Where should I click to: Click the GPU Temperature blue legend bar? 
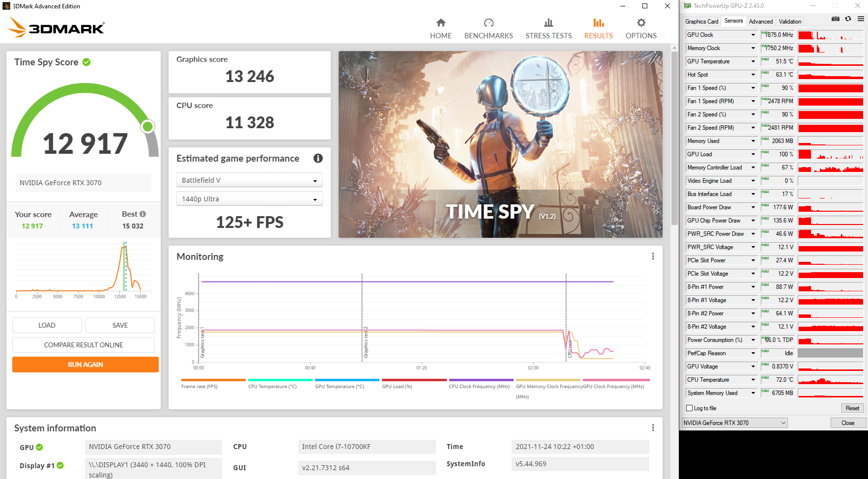pos(347,380)
